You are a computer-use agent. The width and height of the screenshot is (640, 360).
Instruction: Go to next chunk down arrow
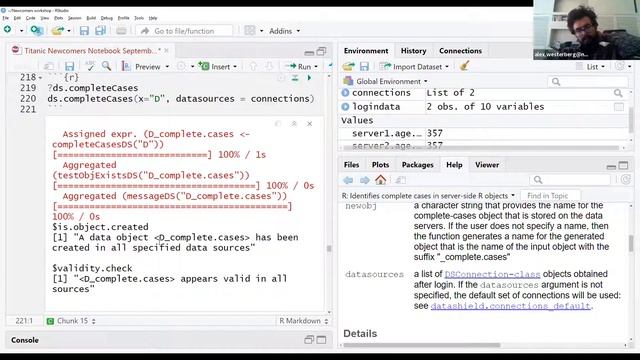coord(269,66)
